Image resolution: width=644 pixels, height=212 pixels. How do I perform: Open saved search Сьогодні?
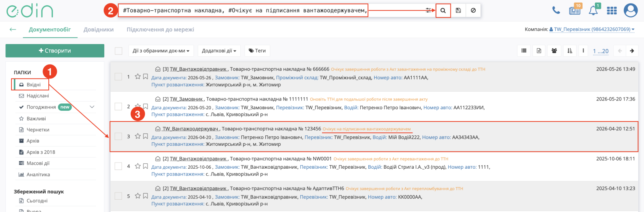(x=37, y=200)
